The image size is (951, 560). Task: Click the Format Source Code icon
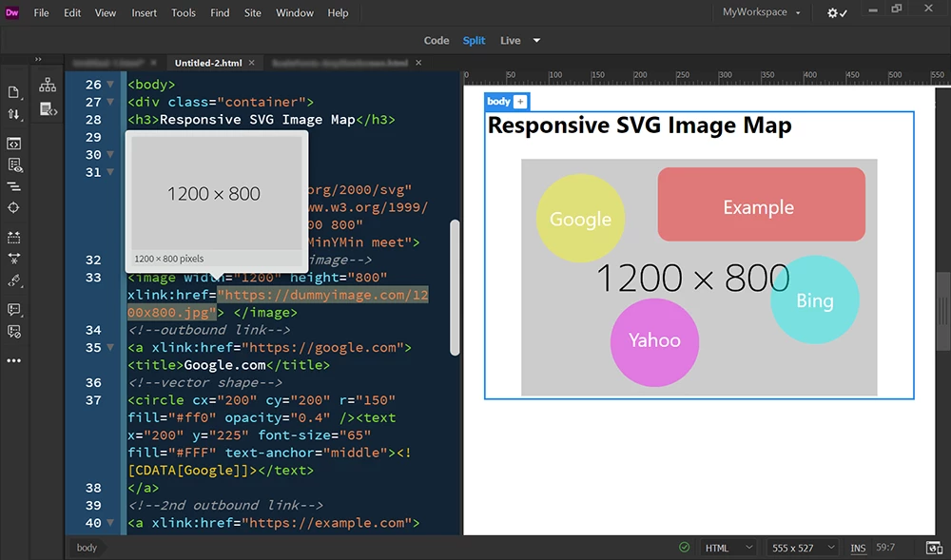tap(13, 186)
